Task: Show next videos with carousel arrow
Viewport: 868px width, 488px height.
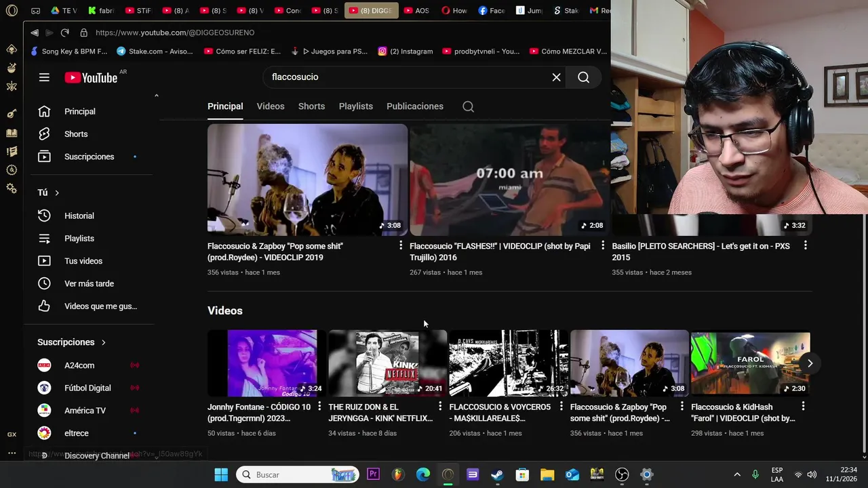Action: click(810, 363)
